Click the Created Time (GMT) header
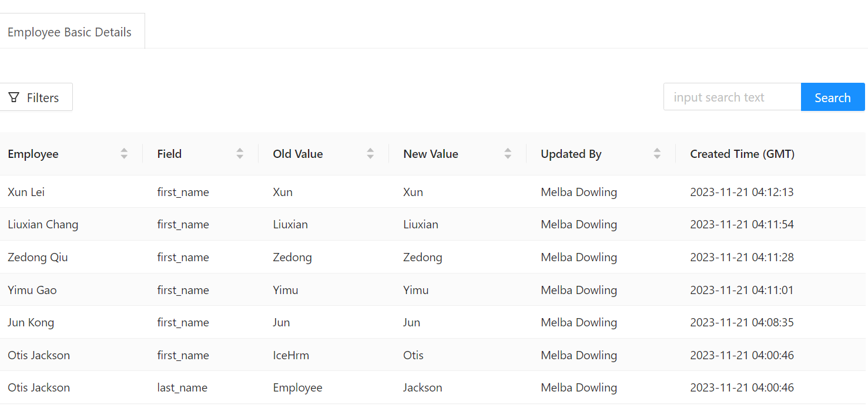Viewport: 868px width, 405px height. click(742, 154)
